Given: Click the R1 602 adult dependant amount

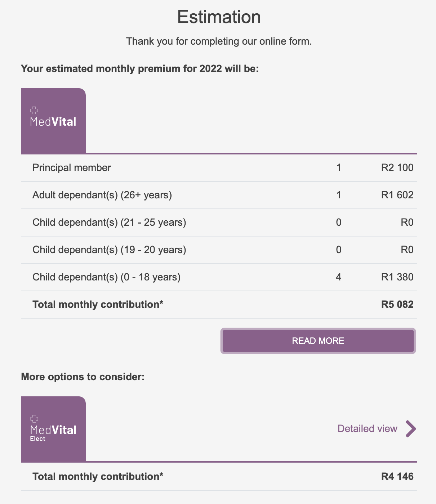Looking at the screenshot, I should point(397,195).
